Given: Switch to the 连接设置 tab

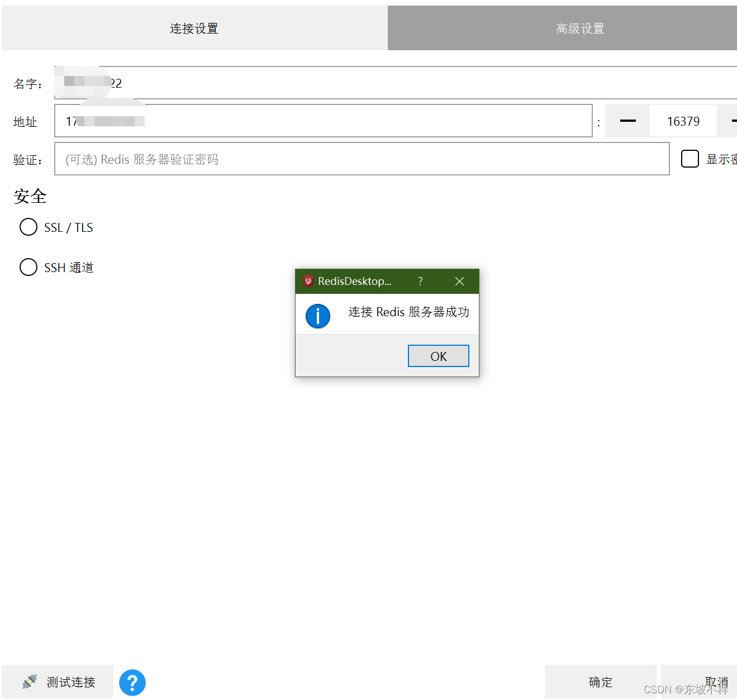Looking at the screenshot, I should [x=194, y=28].
